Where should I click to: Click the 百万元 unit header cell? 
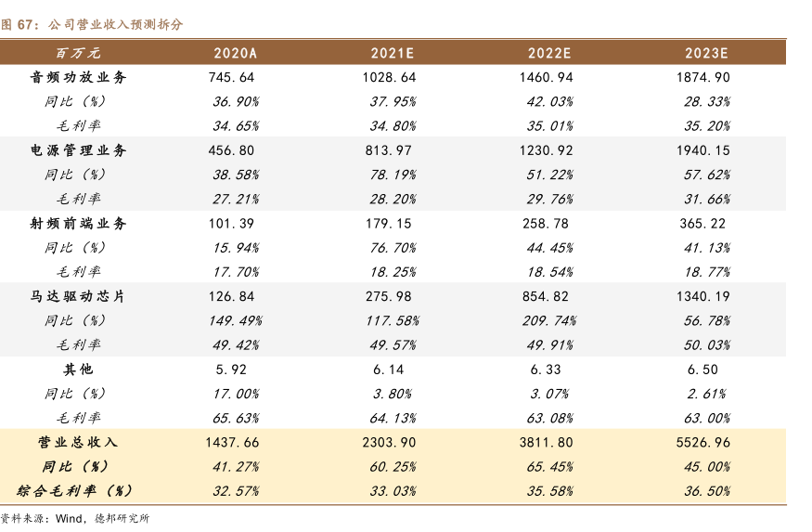pos(78,53)
